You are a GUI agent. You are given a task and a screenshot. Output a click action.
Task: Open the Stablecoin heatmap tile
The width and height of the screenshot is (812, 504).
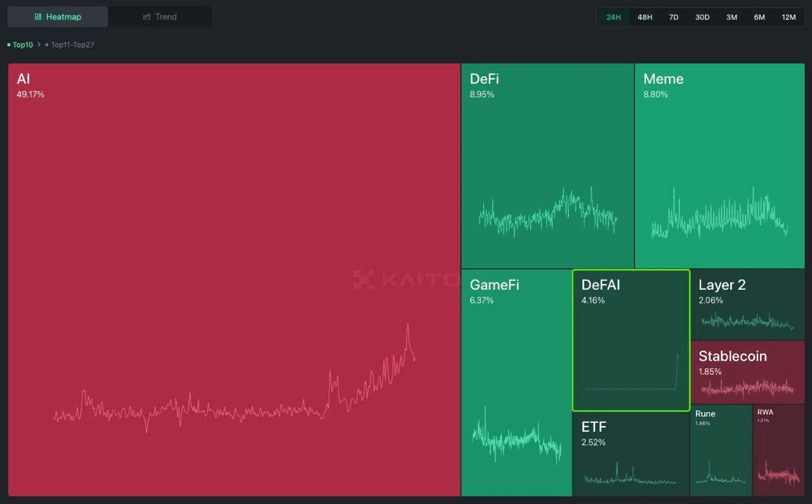(x=748, y=372)
